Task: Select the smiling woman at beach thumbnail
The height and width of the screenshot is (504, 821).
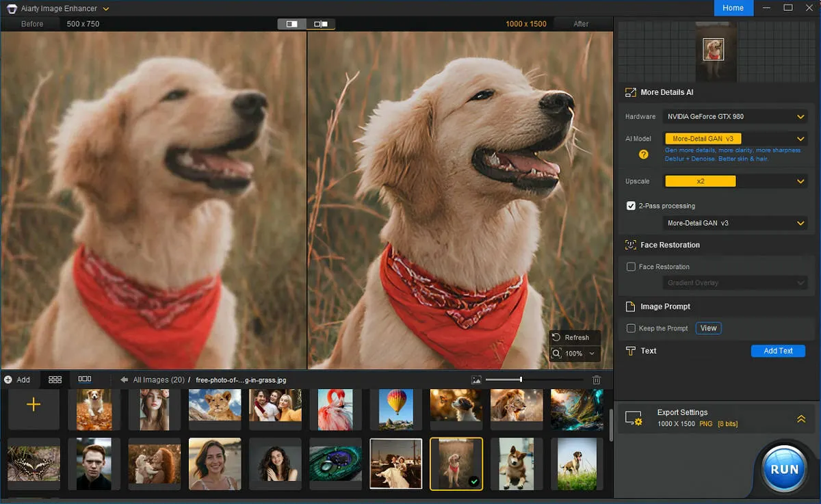Action: point(215,464)
